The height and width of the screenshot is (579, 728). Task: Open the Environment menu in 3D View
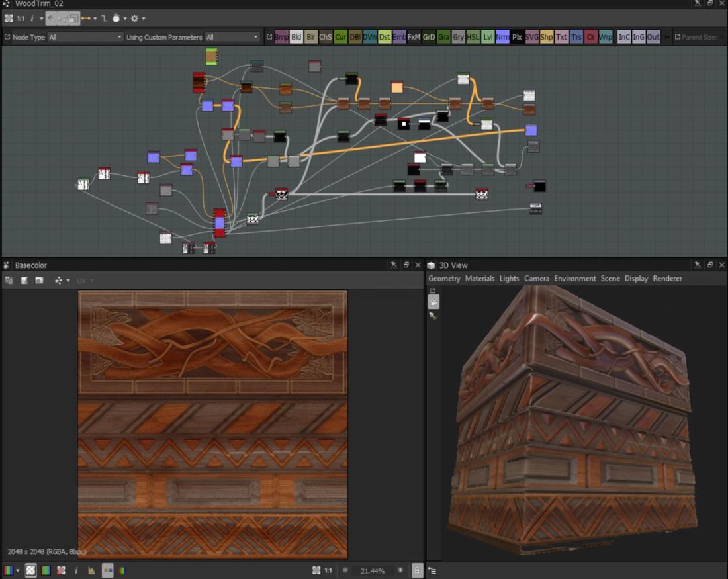click(574, 279)
